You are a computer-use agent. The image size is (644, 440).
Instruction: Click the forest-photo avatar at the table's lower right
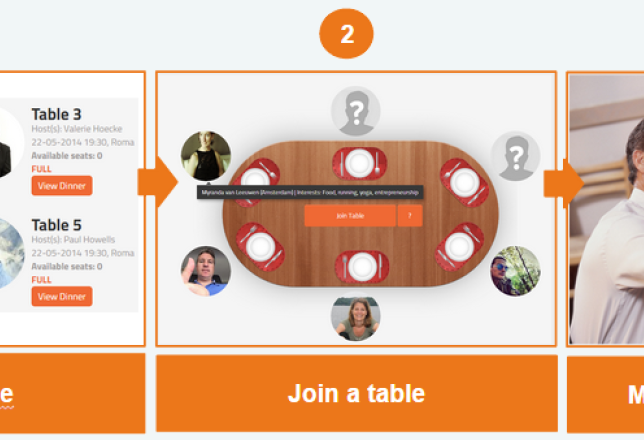(x=515, y=271)
